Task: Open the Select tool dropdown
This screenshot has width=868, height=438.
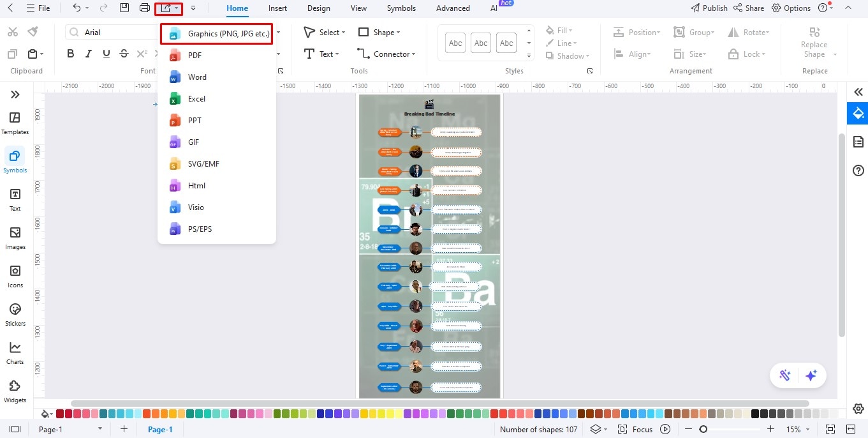Action: [324, 32]
